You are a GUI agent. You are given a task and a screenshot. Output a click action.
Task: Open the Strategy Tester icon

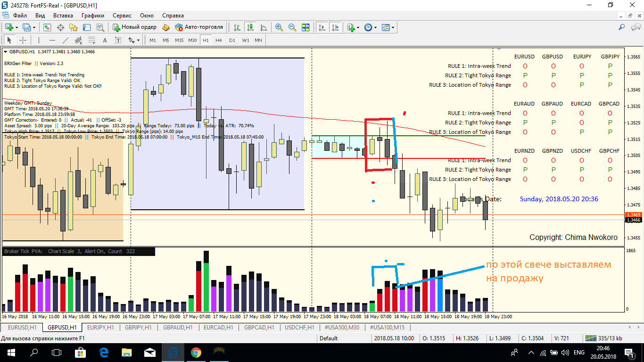[x=100, y=27]
